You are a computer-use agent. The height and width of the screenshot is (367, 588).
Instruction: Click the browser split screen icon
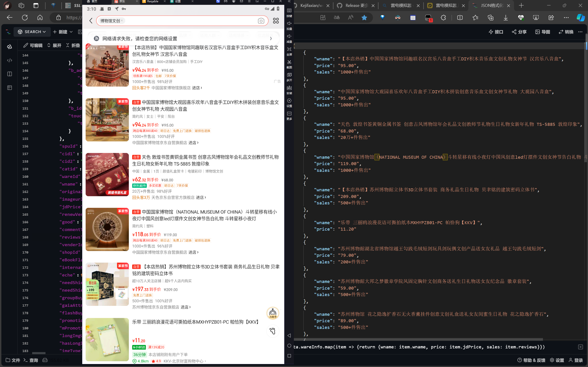point(460,17)
